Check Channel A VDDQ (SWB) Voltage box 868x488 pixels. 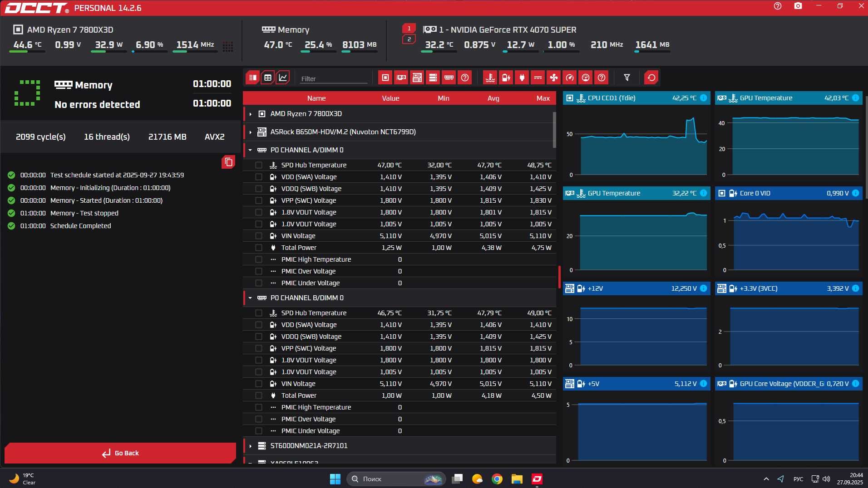259,189
